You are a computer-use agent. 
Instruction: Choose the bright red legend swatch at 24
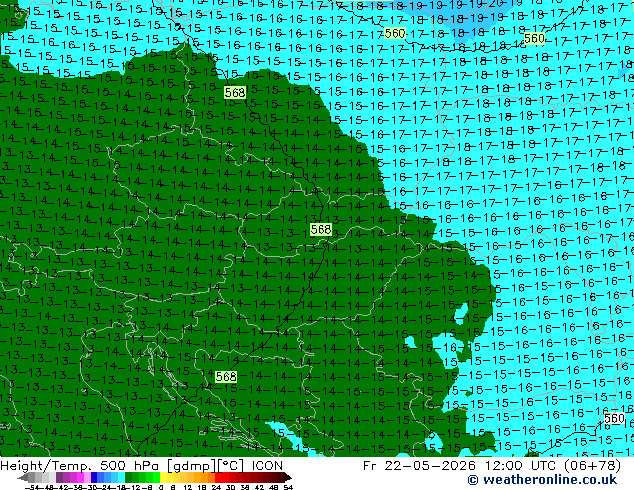[218, 477]
